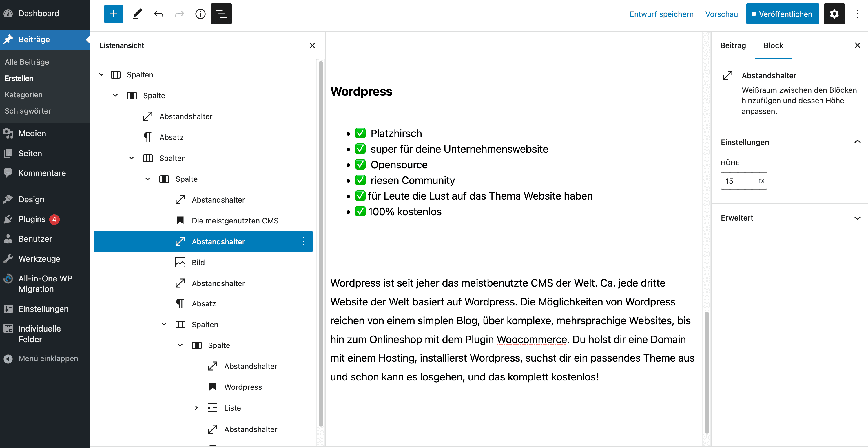Change the PX unit selector
The image size is (868, 448).
click(761, 181)
